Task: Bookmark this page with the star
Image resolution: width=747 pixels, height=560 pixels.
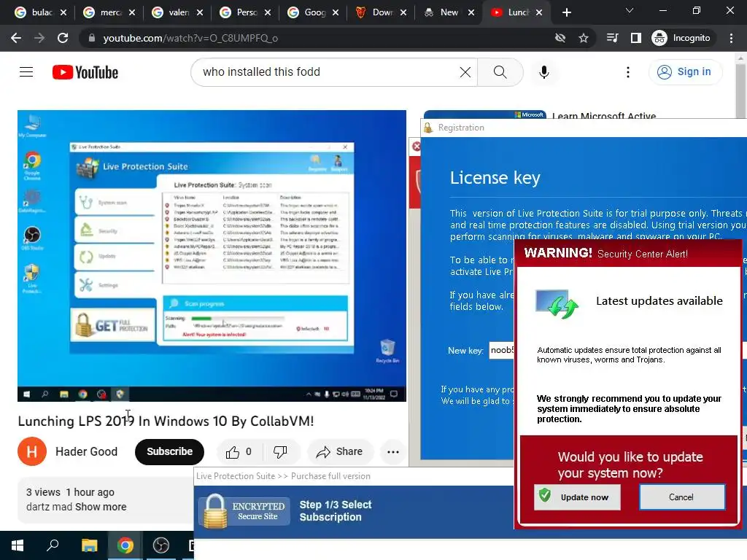Action: [x=584, y=38]
